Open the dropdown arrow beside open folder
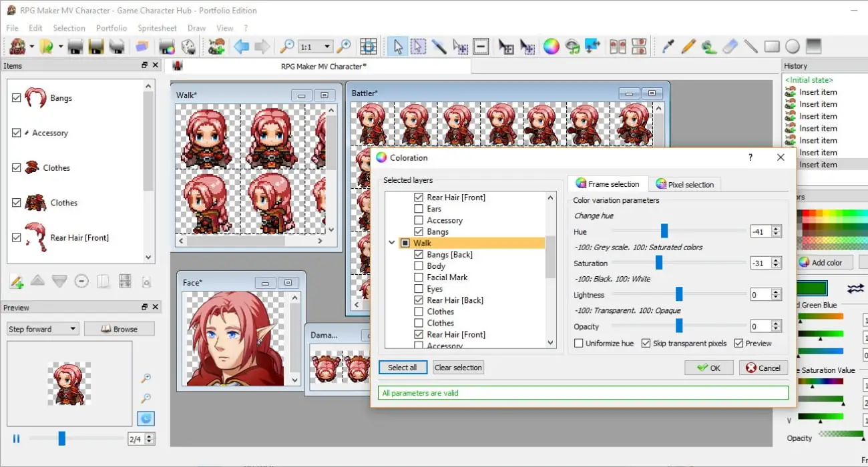This screenshot has width=868, height=467. (x=60, y=46)
